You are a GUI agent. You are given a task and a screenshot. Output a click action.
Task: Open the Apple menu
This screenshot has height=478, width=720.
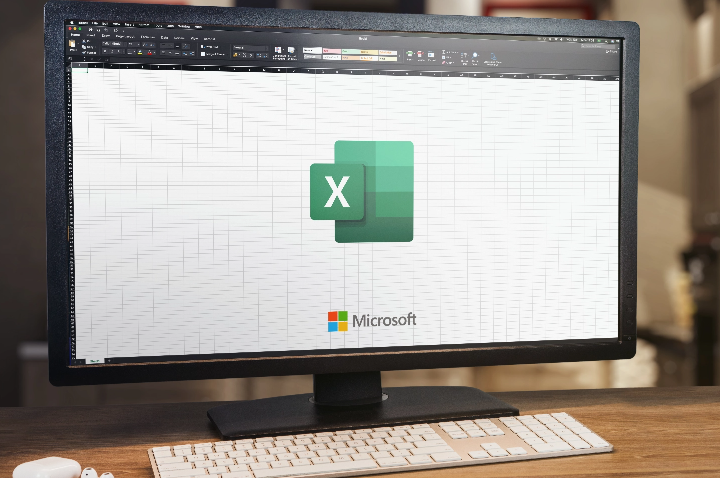pyautogui.click(x=72, y=22)
